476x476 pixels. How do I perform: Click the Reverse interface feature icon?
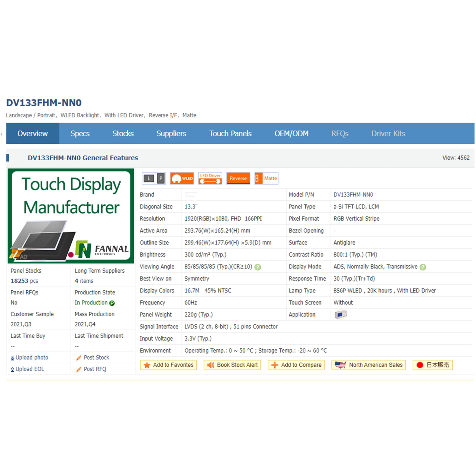tap(238, 178)
